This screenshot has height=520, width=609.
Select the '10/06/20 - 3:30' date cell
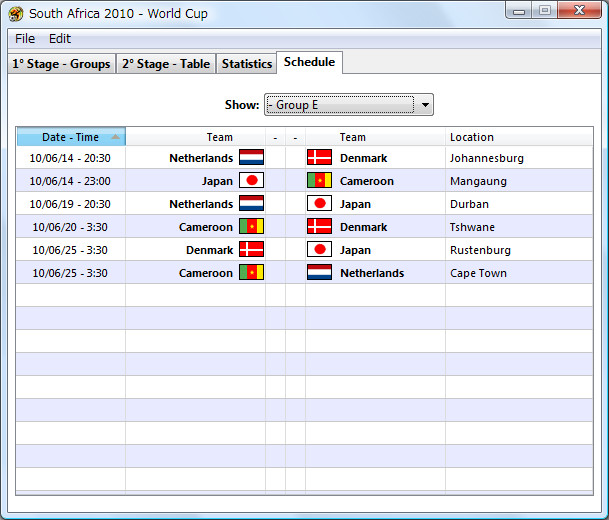point(70,227)
